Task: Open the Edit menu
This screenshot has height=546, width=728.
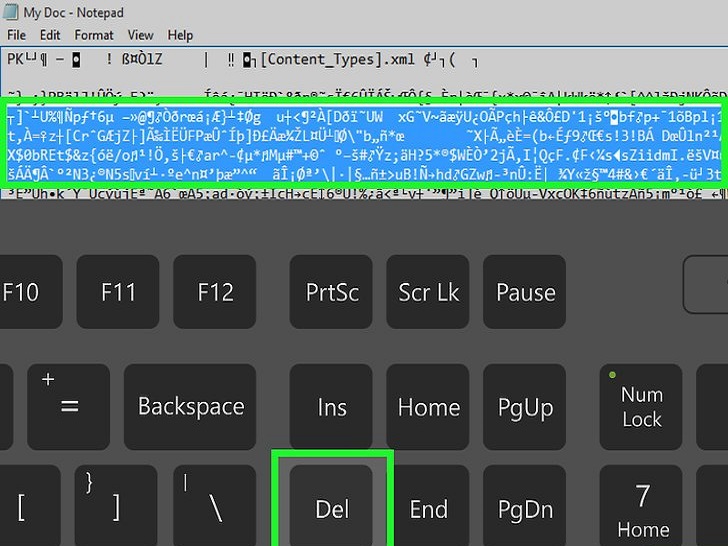Action: pos(50,35)
